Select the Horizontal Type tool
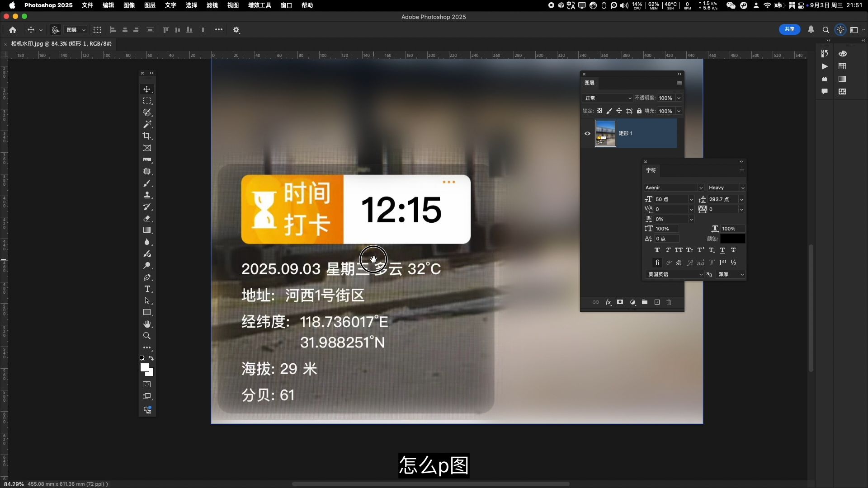Screen dimensions: 868x488 coord(147,289)
